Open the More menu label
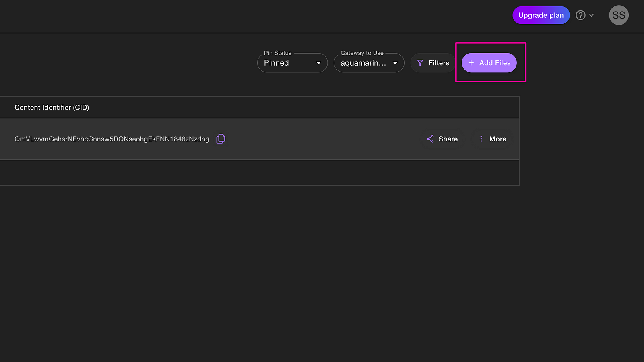 [497, 139]
